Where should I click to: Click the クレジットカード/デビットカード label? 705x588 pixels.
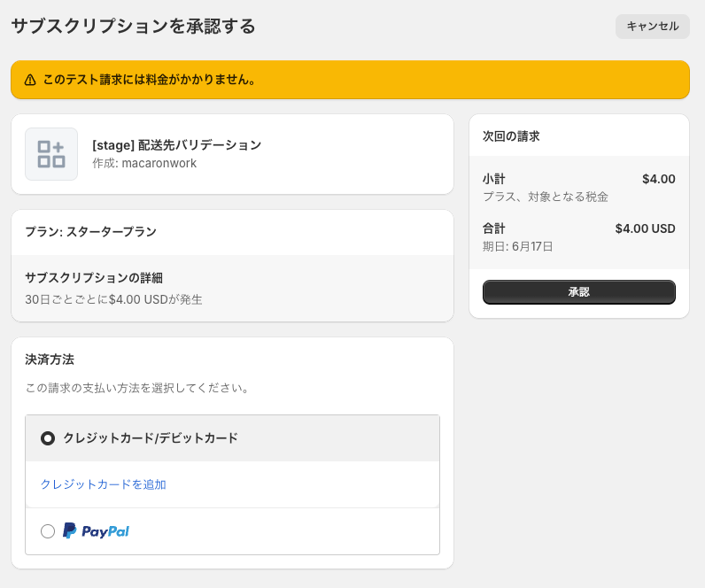[x=151, y=437]
